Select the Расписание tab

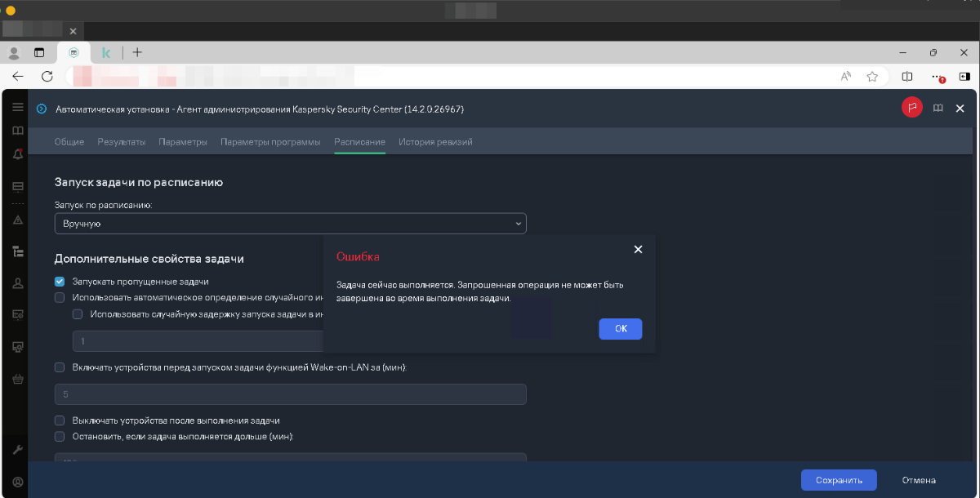pos(359,142)
